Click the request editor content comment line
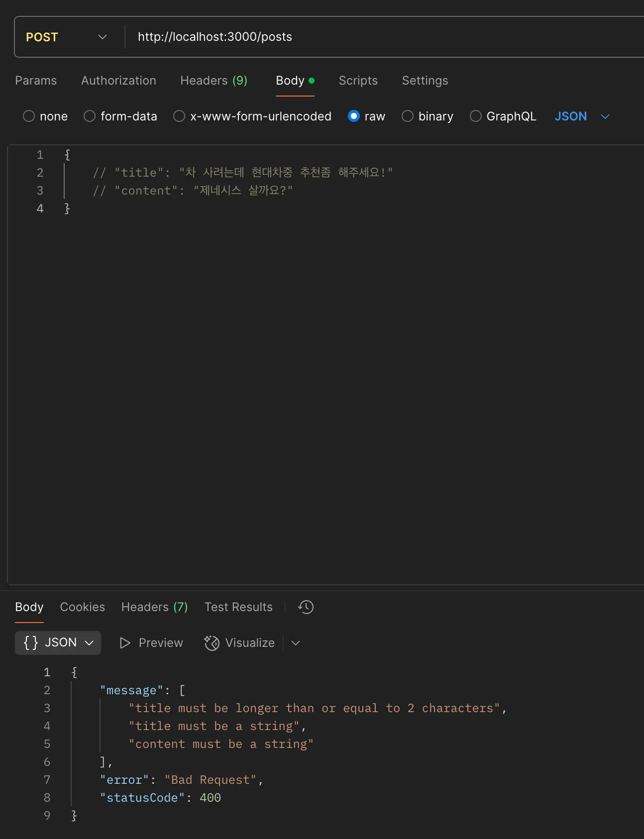 (x=193, y=191)
